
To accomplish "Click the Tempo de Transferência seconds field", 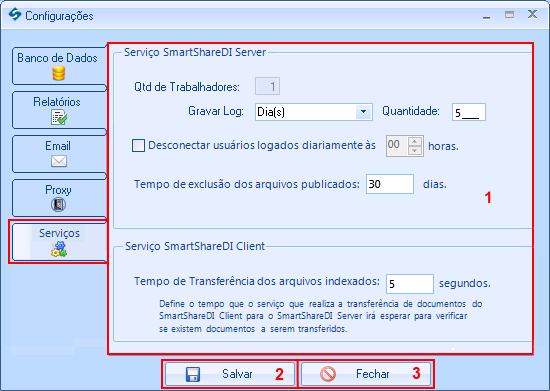I will coord(410,284).
